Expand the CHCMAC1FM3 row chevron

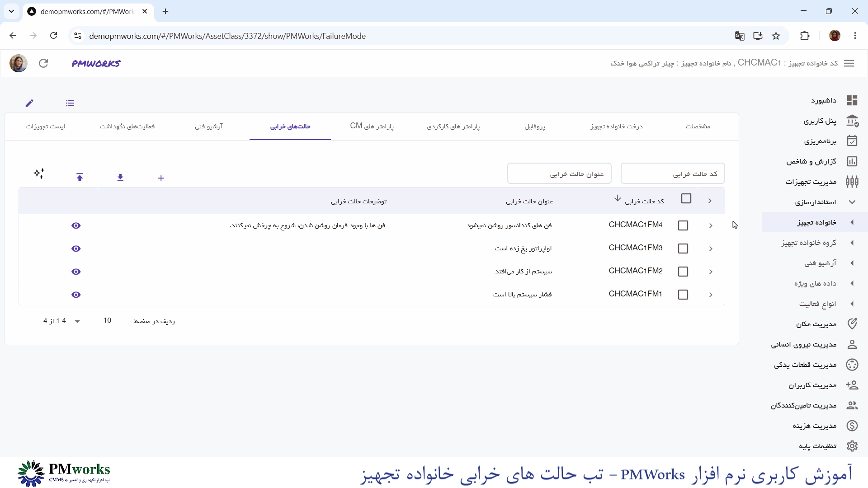(711, 249)
